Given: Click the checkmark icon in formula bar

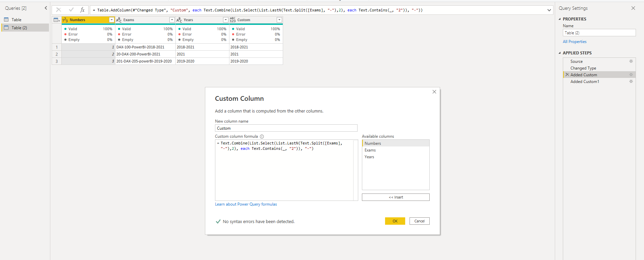Looking at the screenshot, I should coord(71,10).
